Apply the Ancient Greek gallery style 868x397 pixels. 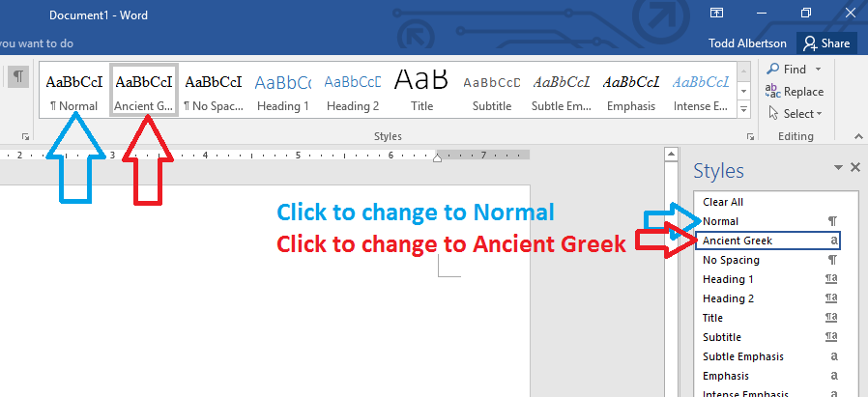144,91
